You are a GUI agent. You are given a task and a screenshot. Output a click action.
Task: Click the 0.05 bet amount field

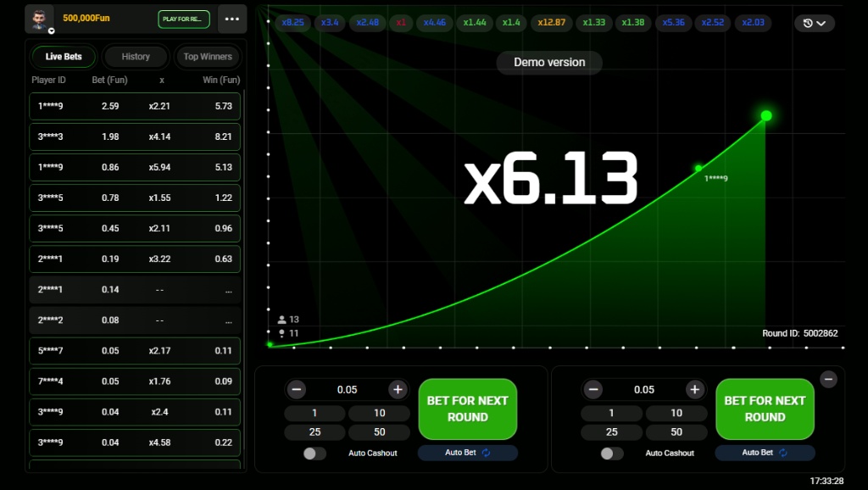(347, 389)
